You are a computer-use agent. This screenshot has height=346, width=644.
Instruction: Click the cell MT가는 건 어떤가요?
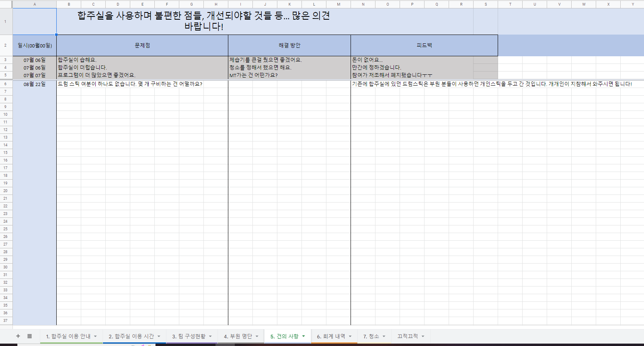[x=289, y=75]
